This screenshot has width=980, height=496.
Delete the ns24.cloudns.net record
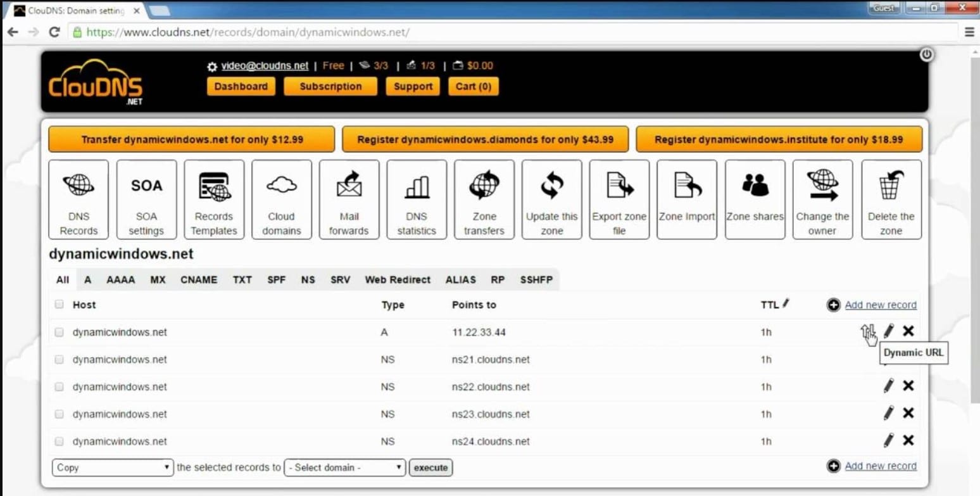point(908,440)
